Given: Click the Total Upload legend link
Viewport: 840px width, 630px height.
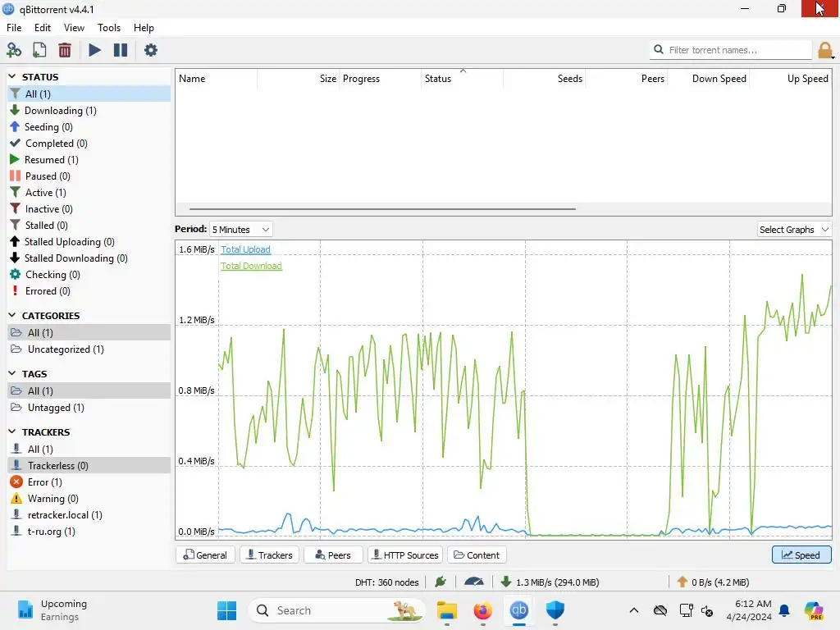Looking at the screenshot, I should click(x=245, y=249).
